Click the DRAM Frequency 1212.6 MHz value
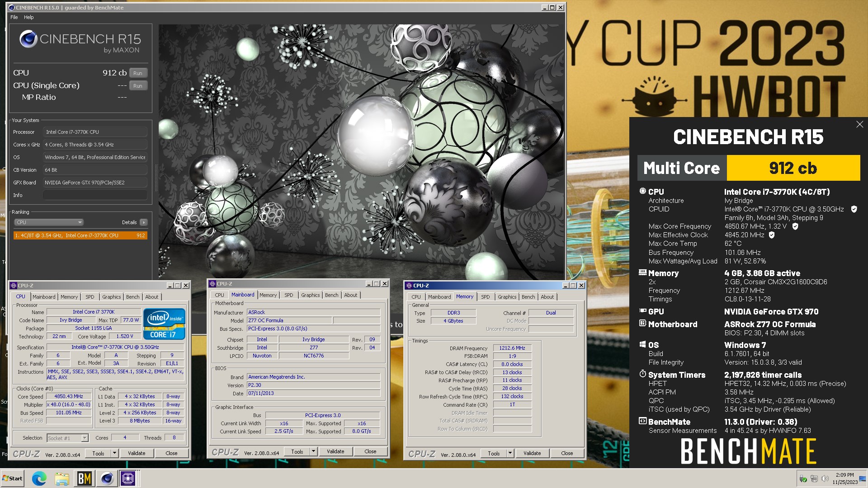Viewport: 868px width, 488px height. (x=512, y=348)
